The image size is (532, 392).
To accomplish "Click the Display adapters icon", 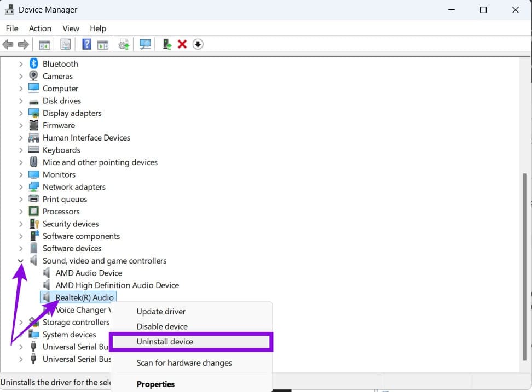I will pos(33,113).
